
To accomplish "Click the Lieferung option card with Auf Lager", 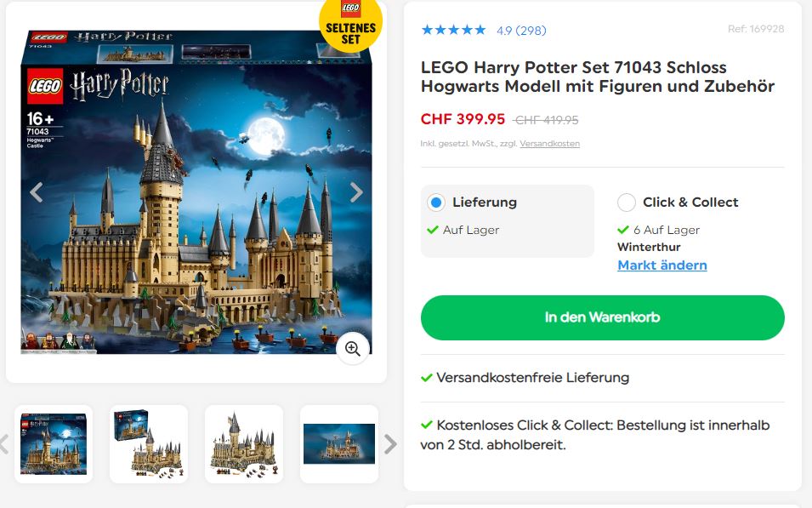I will pos(507,221).
